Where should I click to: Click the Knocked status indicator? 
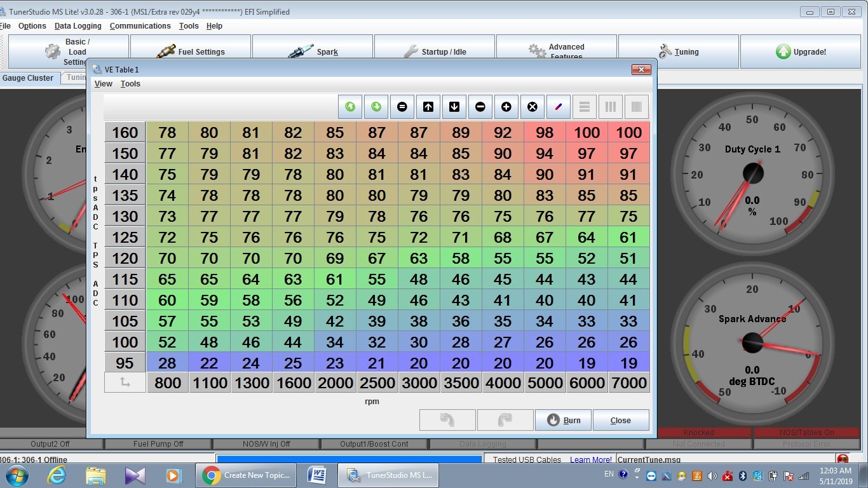tap(698, 432)
